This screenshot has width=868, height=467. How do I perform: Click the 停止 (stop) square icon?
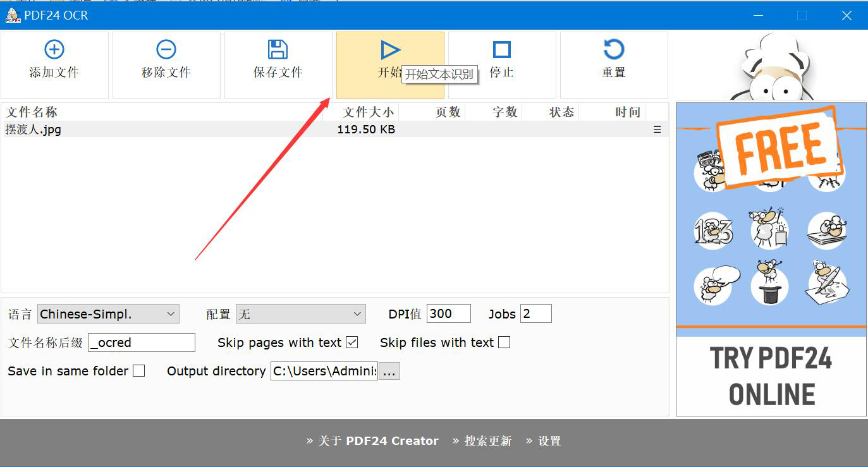point(502,49)
